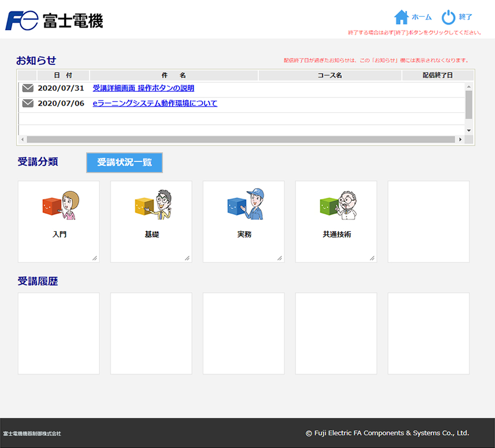Click the Fuji Electric logo

54,21
